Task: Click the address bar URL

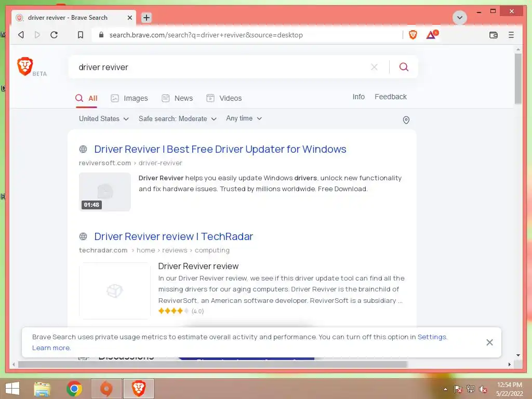Action: (206, 35)
